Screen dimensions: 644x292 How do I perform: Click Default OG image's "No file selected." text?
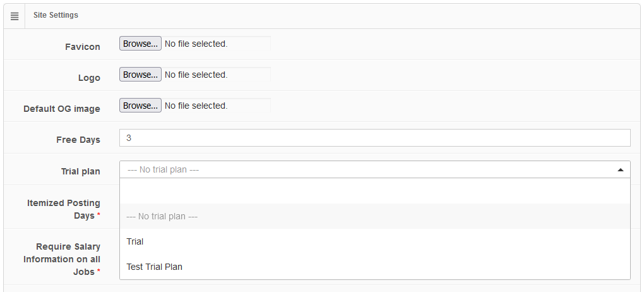click(x=196, y=106)
